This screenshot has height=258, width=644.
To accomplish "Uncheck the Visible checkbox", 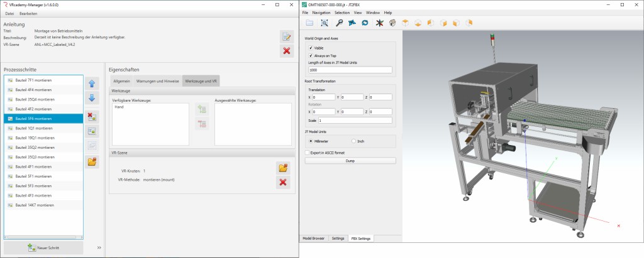I will point(311,48).
